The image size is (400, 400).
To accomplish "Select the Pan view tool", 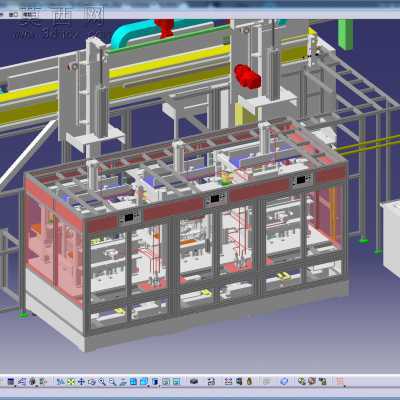I will (81, 381).
